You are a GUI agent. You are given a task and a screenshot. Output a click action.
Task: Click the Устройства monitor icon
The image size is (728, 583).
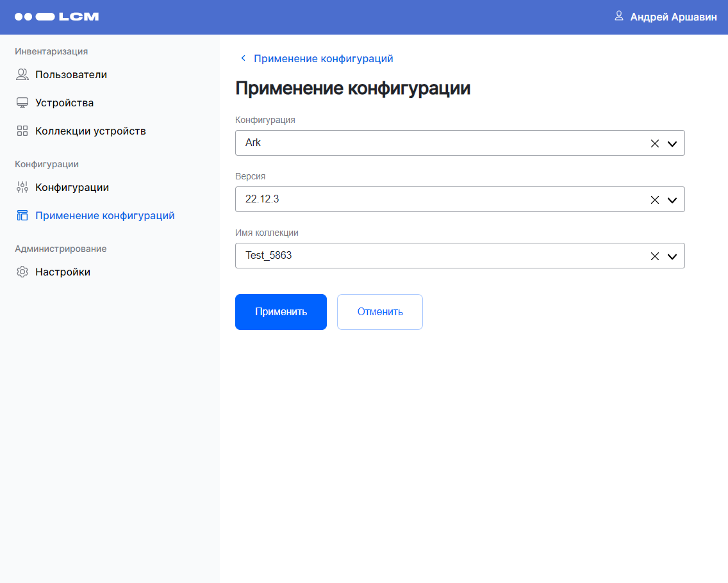tap(22, 103)
